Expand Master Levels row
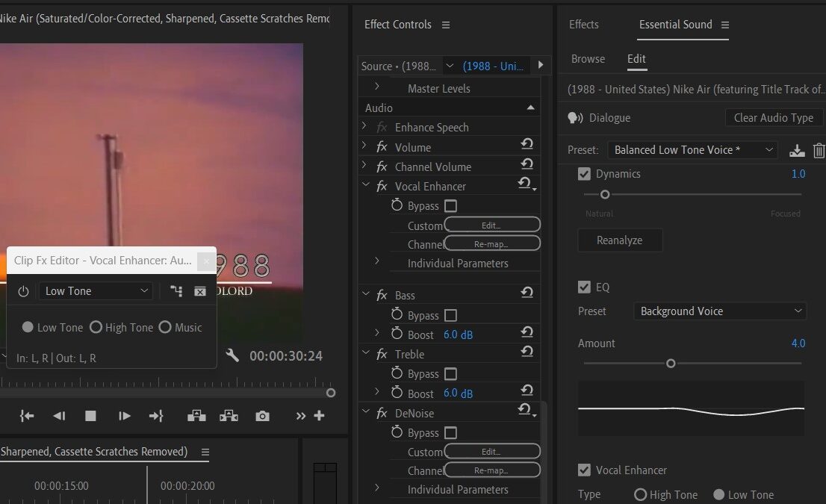This screenshot has height=504, width=826. 376,86
